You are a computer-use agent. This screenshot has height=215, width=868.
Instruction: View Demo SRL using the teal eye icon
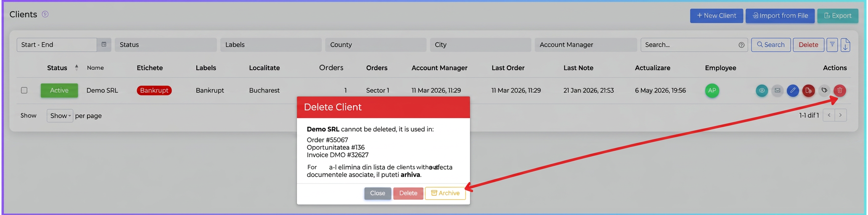tap(762, 90)
